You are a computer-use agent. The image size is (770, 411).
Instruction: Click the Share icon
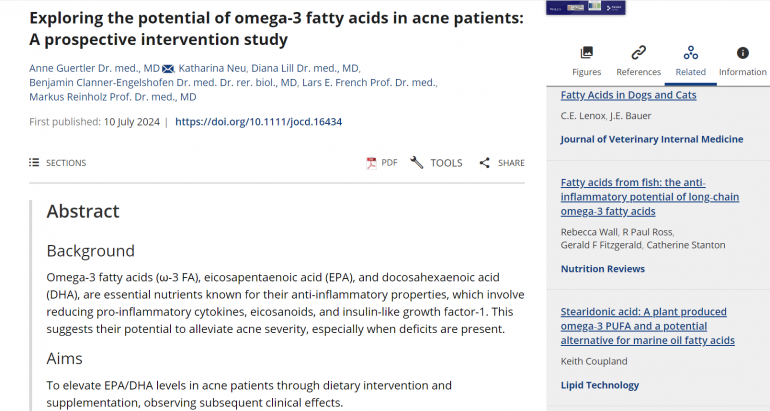pyautogui.click(x=484, y=163)
